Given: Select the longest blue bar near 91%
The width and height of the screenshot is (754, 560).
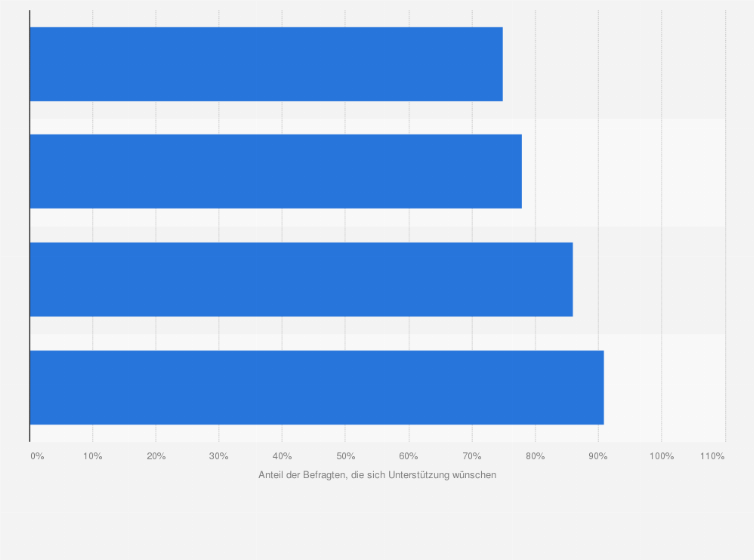Looking at the screenshot, I should point(317,387).
